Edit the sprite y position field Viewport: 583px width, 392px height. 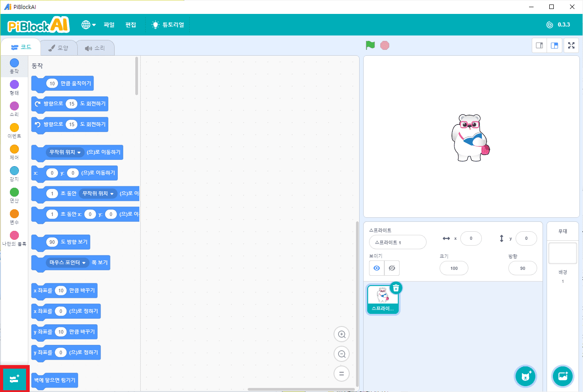click(526, 238)
